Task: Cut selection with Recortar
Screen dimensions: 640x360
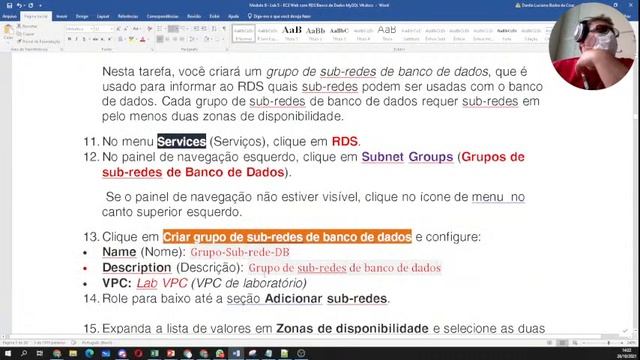Action: [x=27, y=26]
